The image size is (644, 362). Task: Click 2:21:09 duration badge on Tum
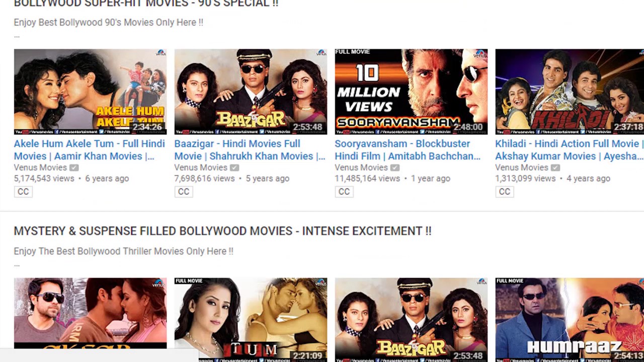click(x=308, y=356)
